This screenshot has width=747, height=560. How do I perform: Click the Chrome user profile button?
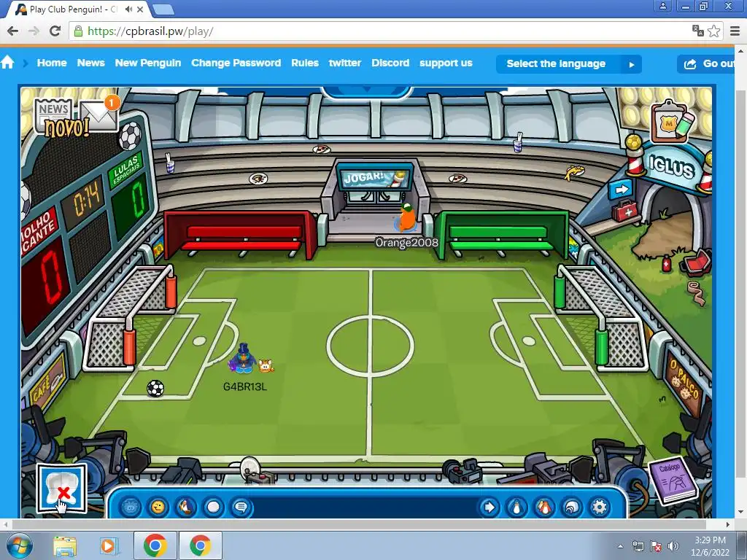tap(662, 6)
